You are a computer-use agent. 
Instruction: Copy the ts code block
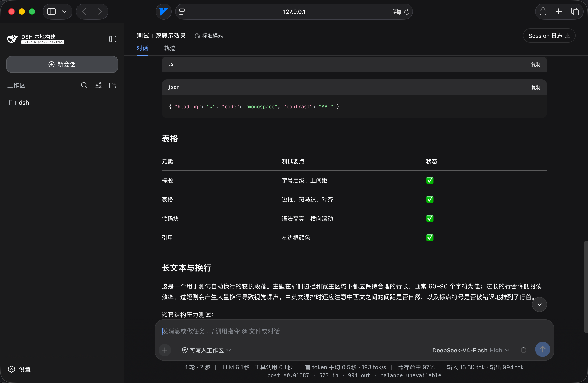(536, 65)
